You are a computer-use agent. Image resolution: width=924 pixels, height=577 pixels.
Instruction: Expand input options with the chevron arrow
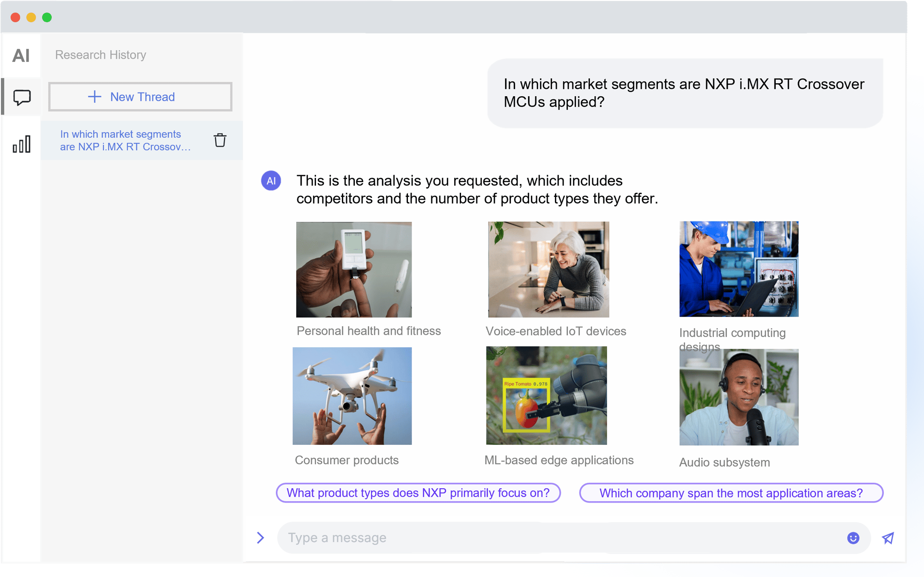(261, 538)
